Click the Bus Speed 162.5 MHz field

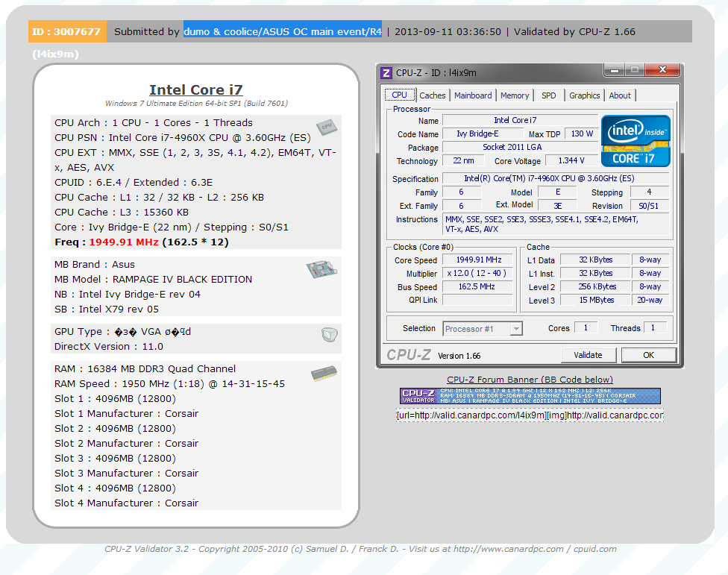click(478, 287)
